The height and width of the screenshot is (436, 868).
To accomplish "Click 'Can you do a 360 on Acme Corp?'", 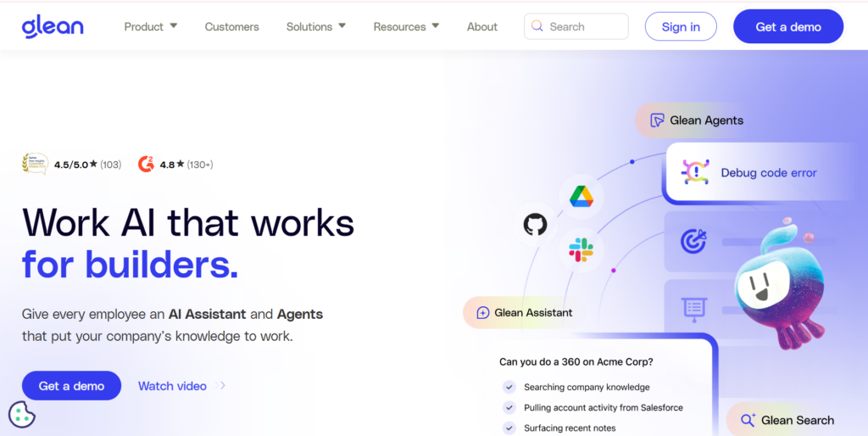I will tap(576, 361).
